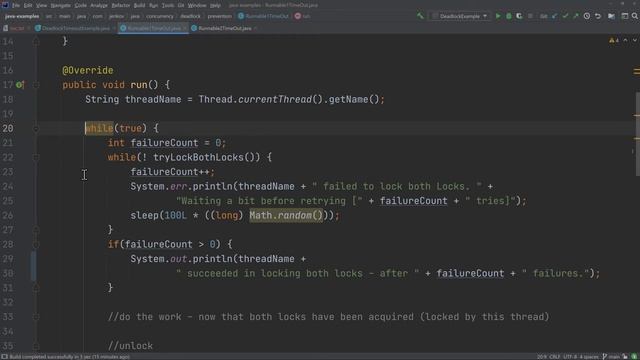This screenshot has height=360, width=640.
Task: Click the grayed Stop square icon
Action: 530,16
